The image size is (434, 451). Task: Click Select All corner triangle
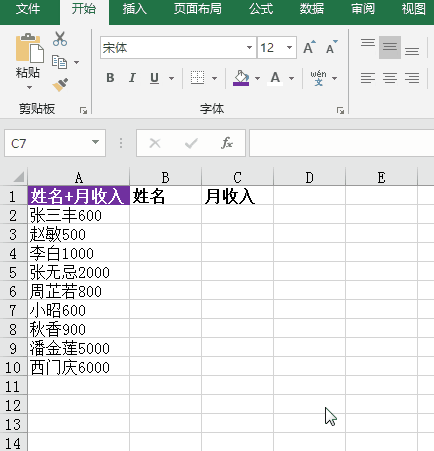(x=19, y=177)
